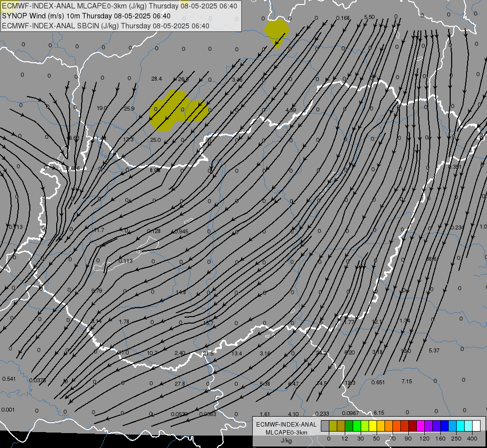Viewport: 487px width, 448px height.
Task: Select the MLCAPE0-3km legend label
Action: 287,433
